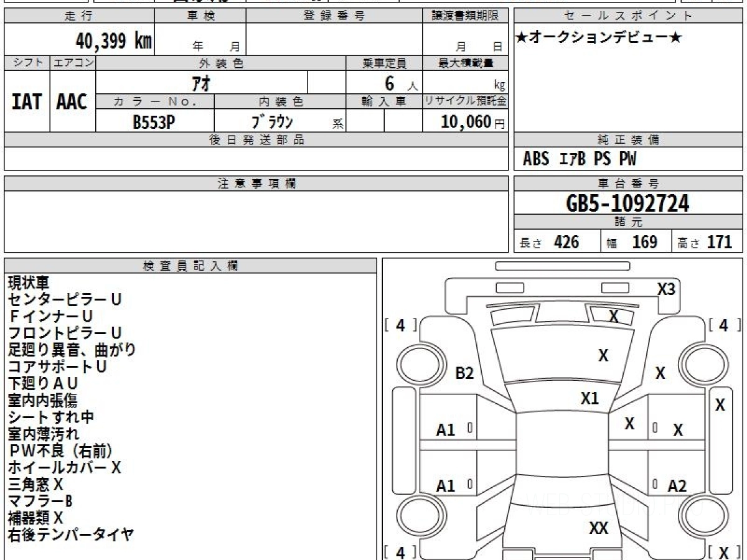The width and height of the screenshot is (747, 560).
Task: Select the センターピラーU note line
Action: (x=65, y=300)
